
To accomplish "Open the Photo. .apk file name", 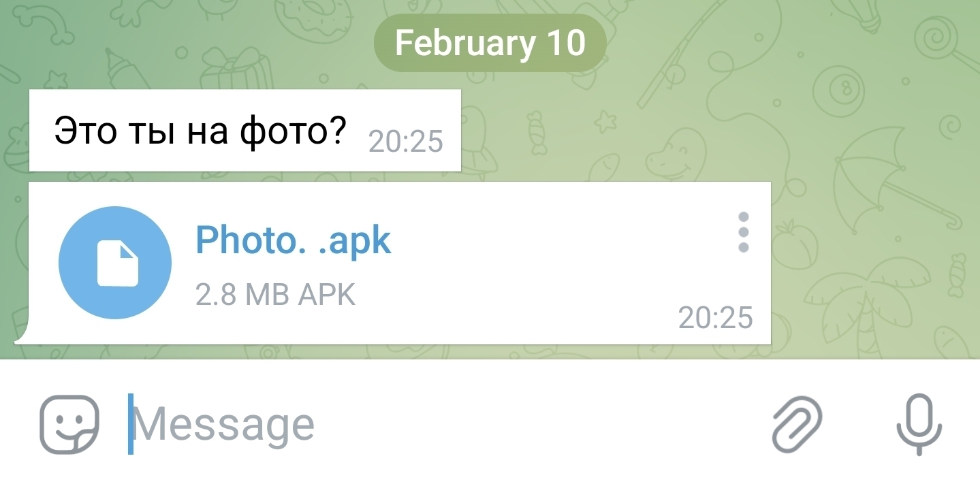I will 294,240.
